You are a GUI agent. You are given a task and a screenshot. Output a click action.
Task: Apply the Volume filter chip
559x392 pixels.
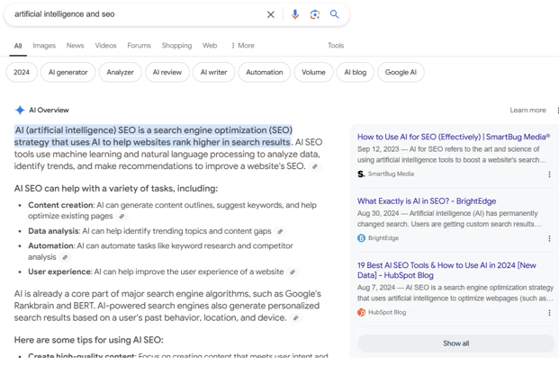coord(313,72)
